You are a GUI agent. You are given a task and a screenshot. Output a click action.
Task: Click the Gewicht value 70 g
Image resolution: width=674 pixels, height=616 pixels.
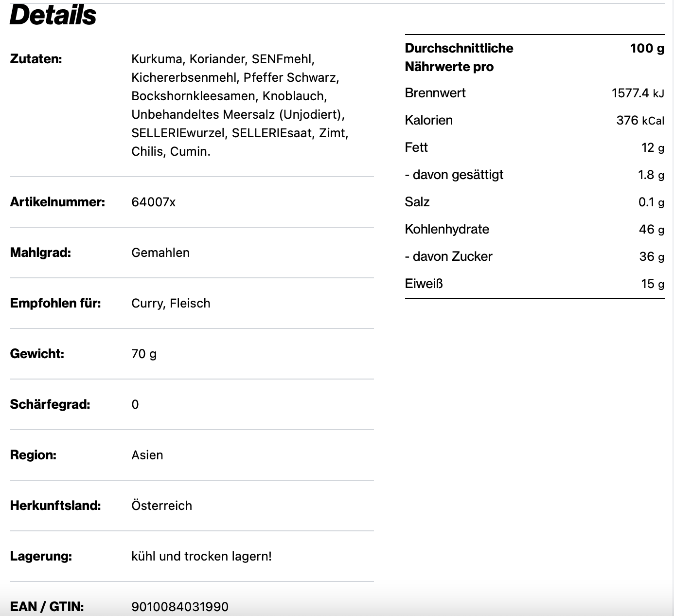tap(144, 354)
